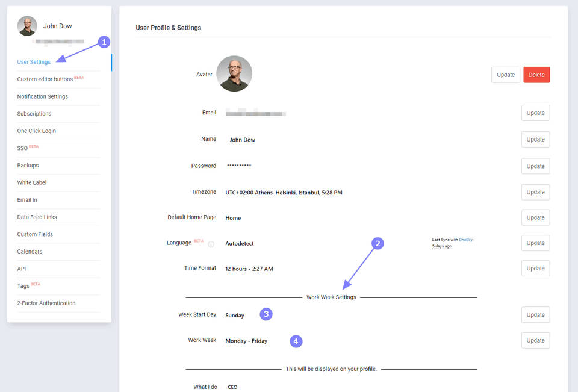The width and height of the screenshot is (578, 392).
Task: Click the profile avatar photo in settings
Action: click(x=234, y=73)
